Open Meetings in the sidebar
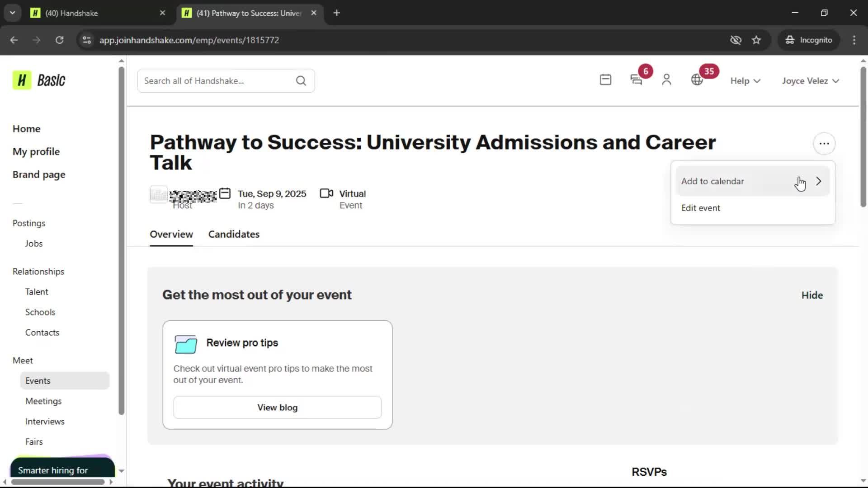This screenshot has height=488, width=868. click(43, 401)
